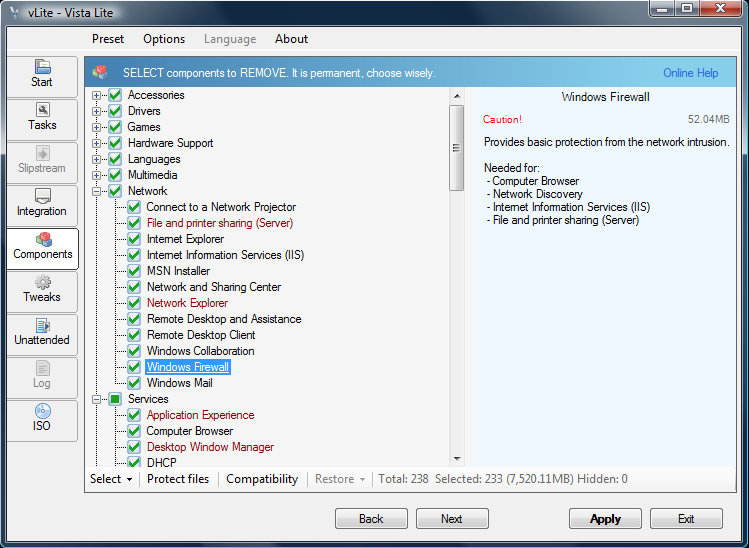Image resolution: width=749 pixels, height=548 pixels.
Task: Open the Language menu
Action: 230,39
